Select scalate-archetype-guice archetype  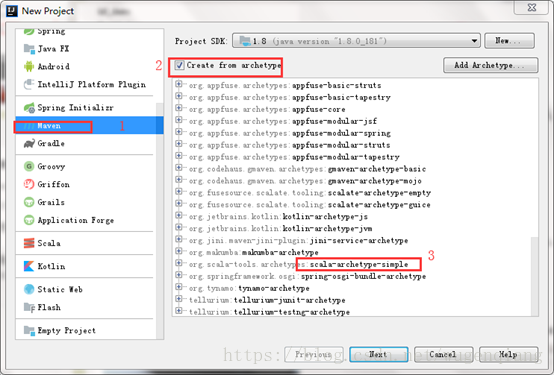click(310, 205)
